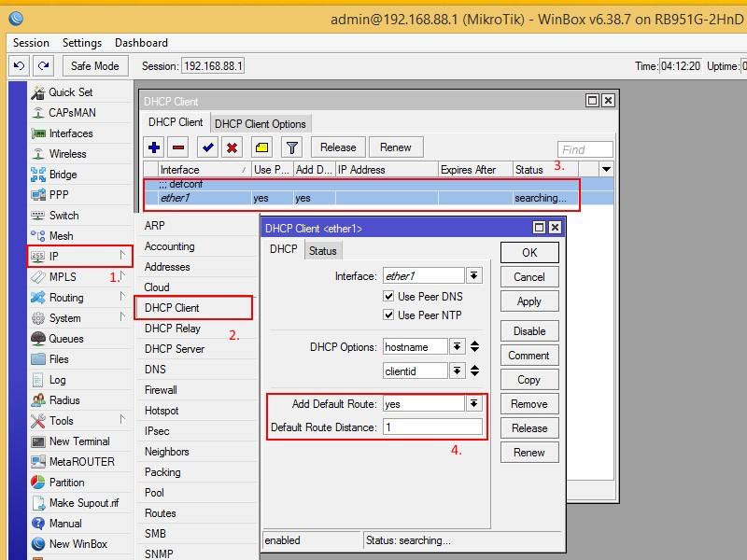This screenshot has width=747, height=560.
Task: Click the redo arrow icon in toolbar
Action: (x=44, y=65)
